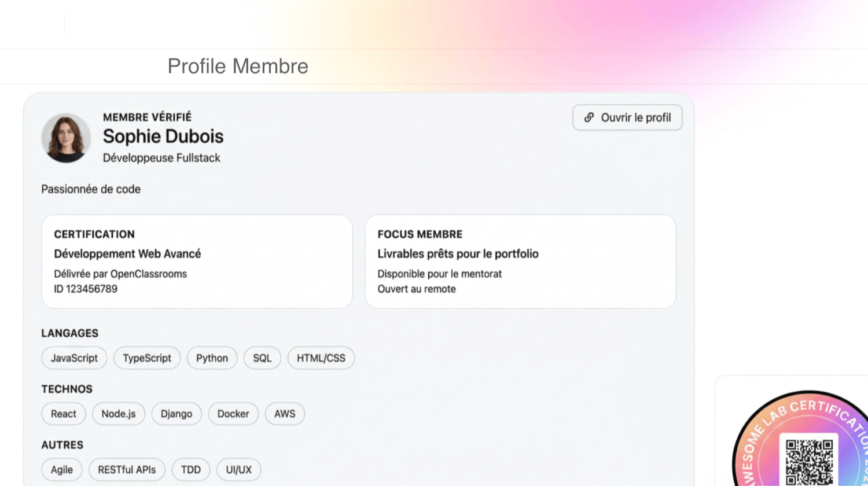Select the JavaScript language tag
This screenshot has height=486, width=868.
[x=74, y=358]
